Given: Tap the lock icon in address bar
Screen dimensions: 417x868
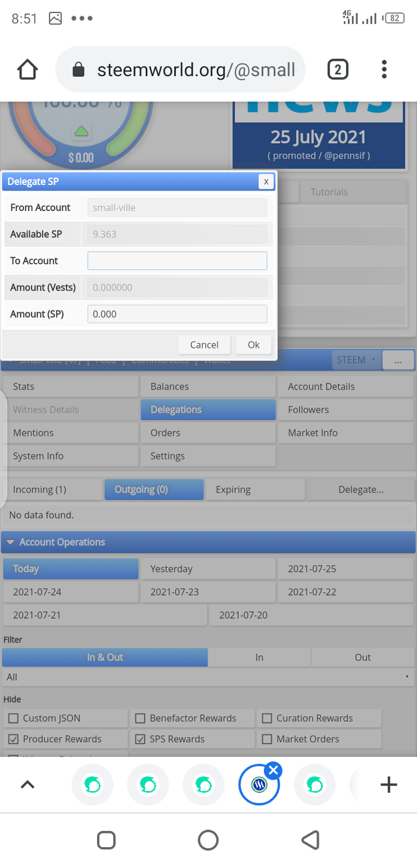Looking at the screenshot, I should [78, 70].
